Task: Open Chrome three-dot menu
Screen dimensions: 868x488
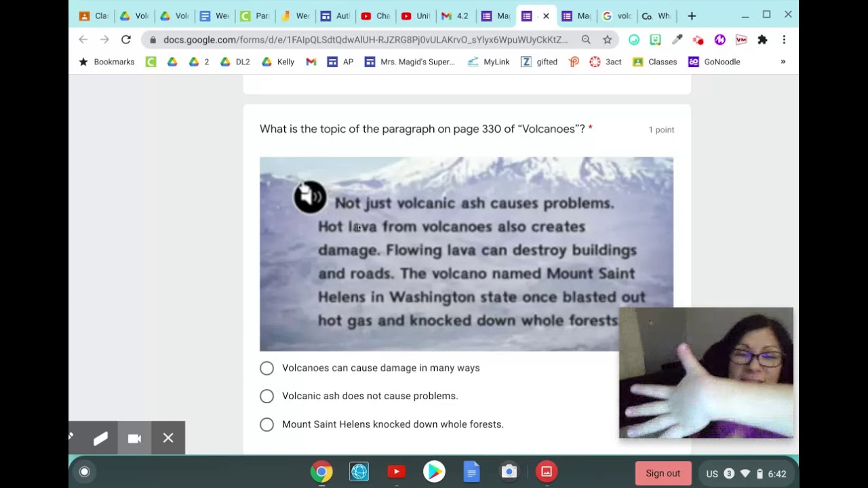Action: (x=784, y=40)
